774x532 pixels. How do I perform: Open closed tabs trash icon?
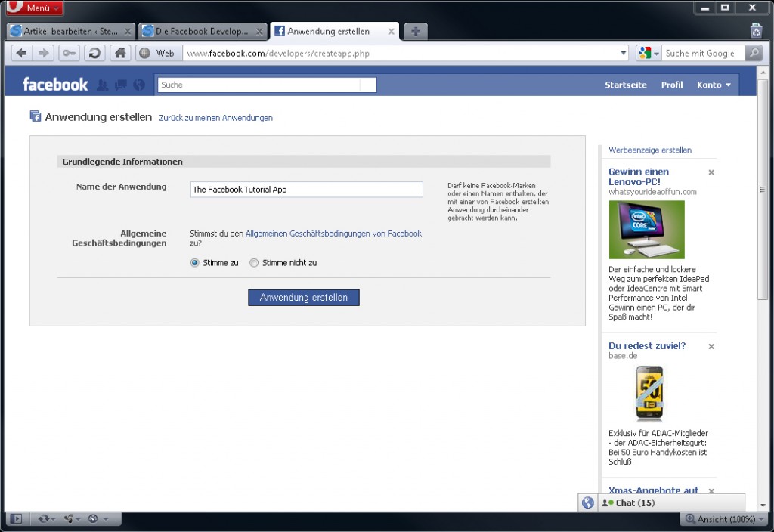click(x=756, y=30)
